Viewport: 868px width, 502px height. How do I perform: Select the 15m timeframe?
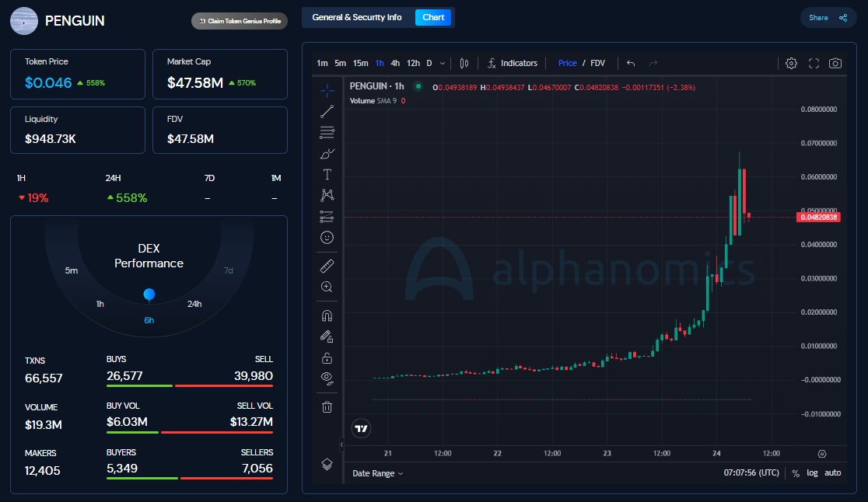[x=359, y=63]
